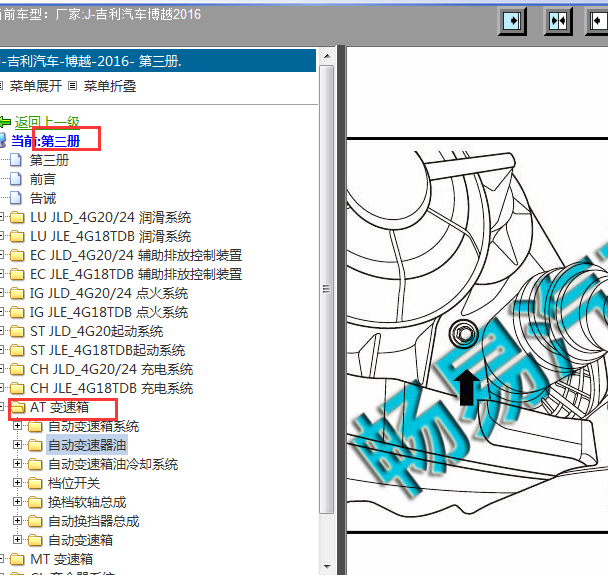Click the 菜单展开 expand-all link
The height and width of the screenshot is (575, 608).
pyautogui.click(x=35, y=86)
